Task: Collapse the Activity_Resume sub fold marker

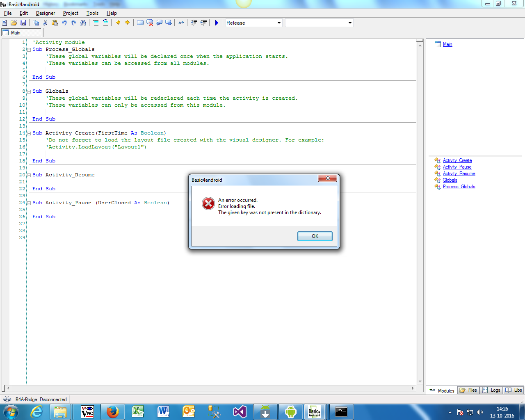Action: 29,175
